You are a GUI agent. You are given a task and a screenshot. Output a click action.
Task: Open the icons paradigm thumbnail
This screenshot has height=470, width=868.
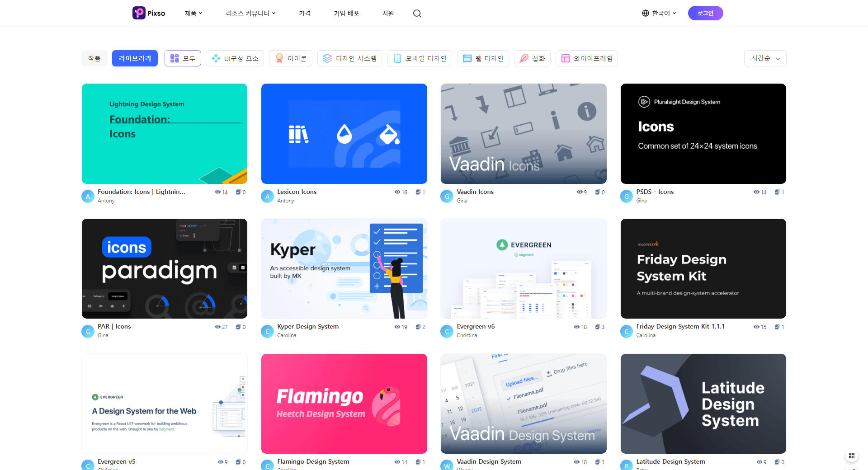165,268
